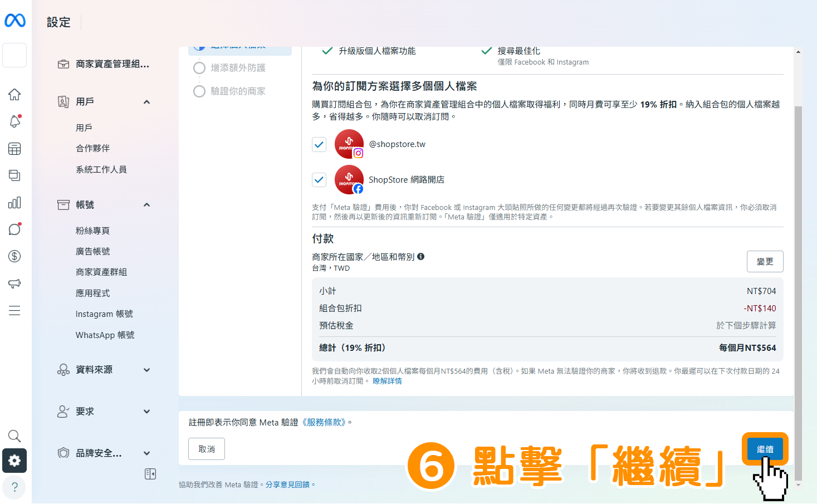Click the -NT$140 discount value
Viewport: 817px width, 504px height.
point(760,308)
